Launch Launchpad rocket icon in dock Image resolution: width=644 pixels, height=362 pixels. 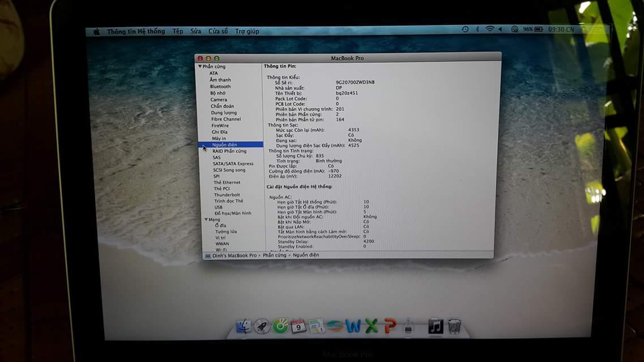coord(261,326)
